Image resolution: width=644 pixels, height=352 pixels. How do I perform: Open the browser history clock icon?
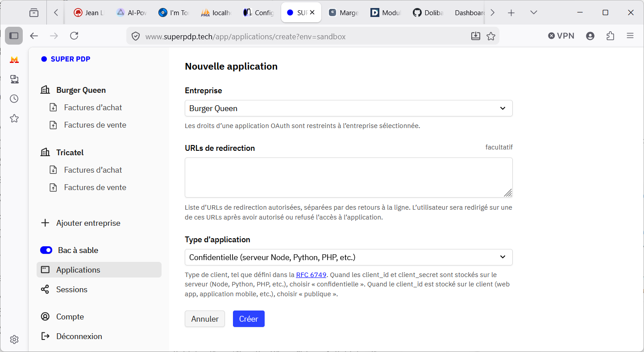14,99
